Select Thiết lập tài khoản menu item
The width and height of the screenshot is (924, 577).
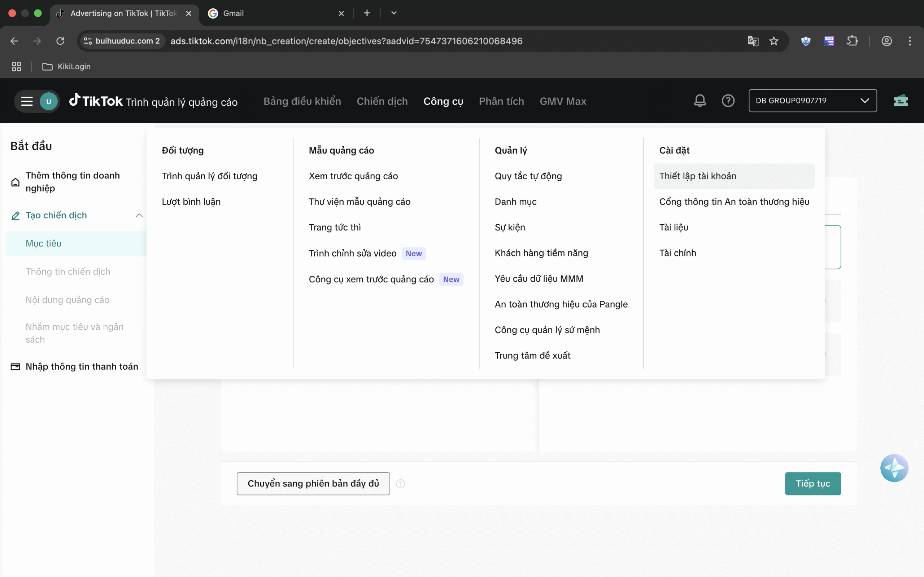pos(698,176)
